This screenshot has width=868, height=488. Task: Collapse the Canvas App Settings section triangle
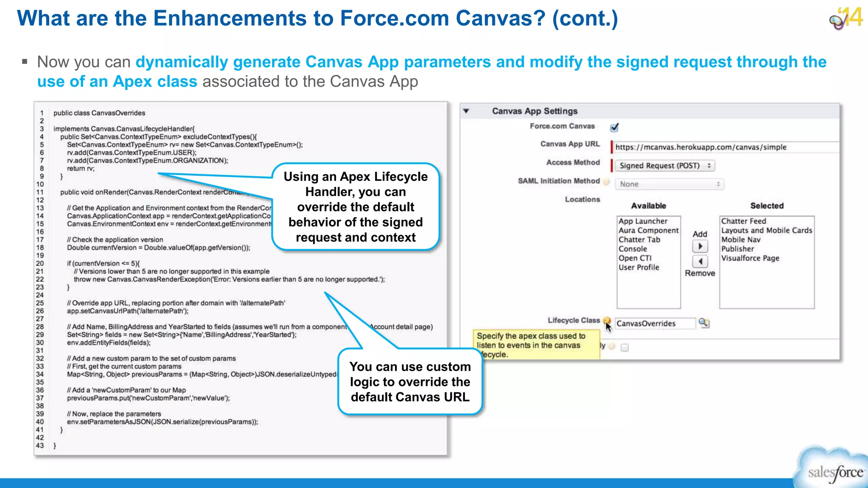coord(466,111)
